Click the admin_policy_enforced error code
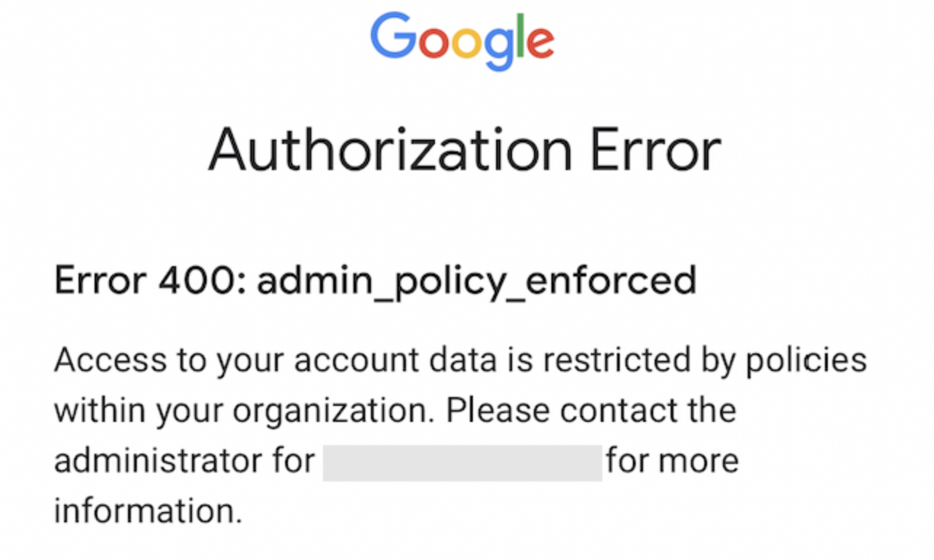The width and height of the screenshot is (934, 560). pyautogui.click(x=476, y=281)
